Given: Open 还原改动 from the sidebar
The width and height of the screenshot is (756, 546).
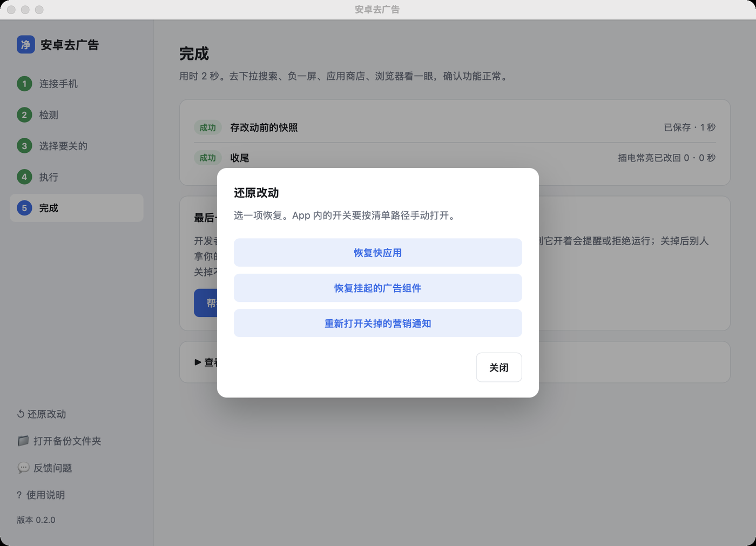Looking at the screenshot, I should [42, 414].
